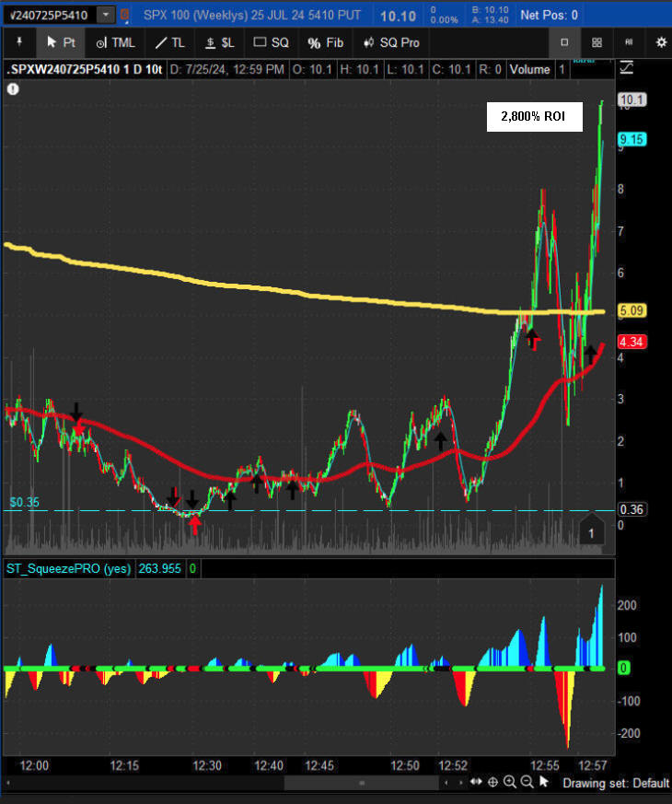Click the ST_SqueezePRO study label
The width and height of the screenshot is (672, 804).
click(67, 568)
